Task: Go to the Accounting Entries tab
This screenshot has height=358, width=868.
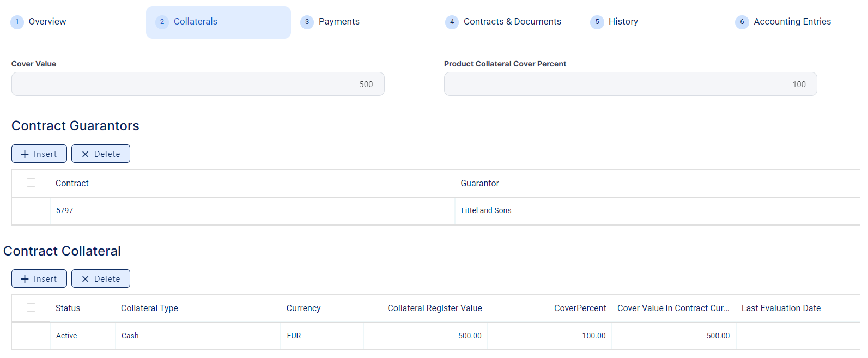Action: 792,22
